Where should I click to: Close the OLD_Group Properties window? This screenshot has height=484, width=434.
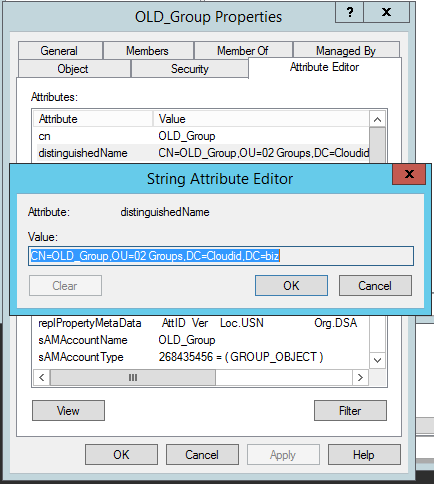[387, 13]
